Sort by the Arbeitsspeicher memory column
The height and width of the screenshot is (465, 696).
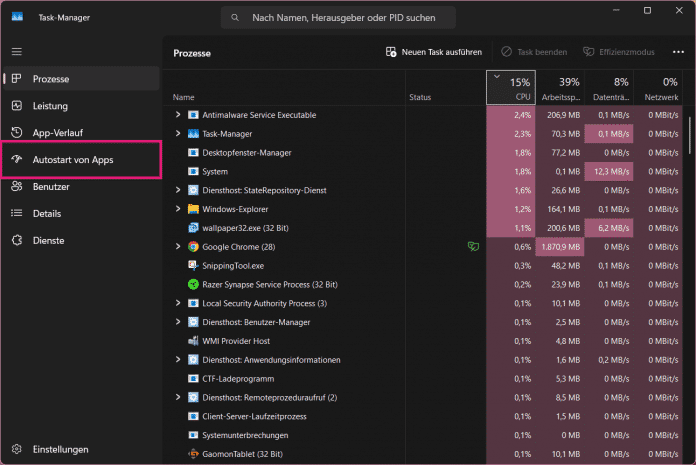561,88
